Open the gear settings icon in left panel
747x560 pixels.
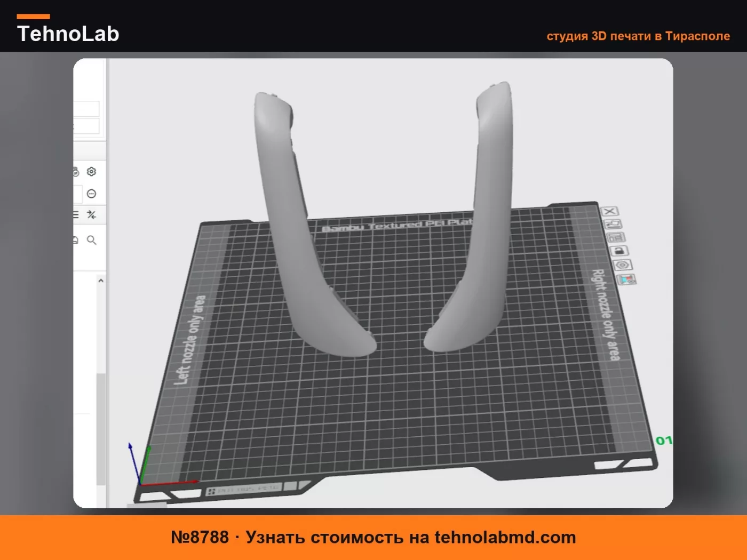(91, 172)
